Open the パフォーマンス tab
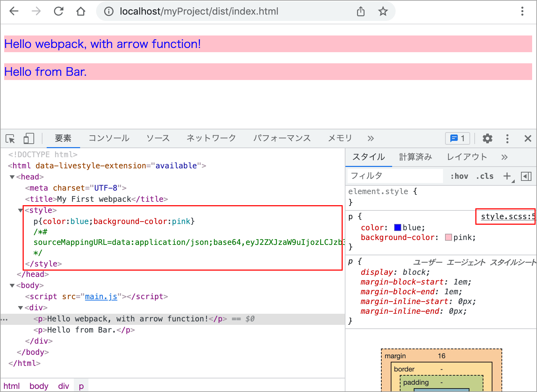537x392 pixels. [282, 138]
